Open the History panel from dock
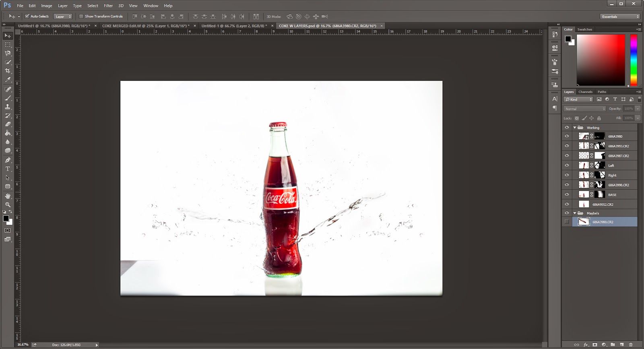644x349 pixels. [555, 35]
